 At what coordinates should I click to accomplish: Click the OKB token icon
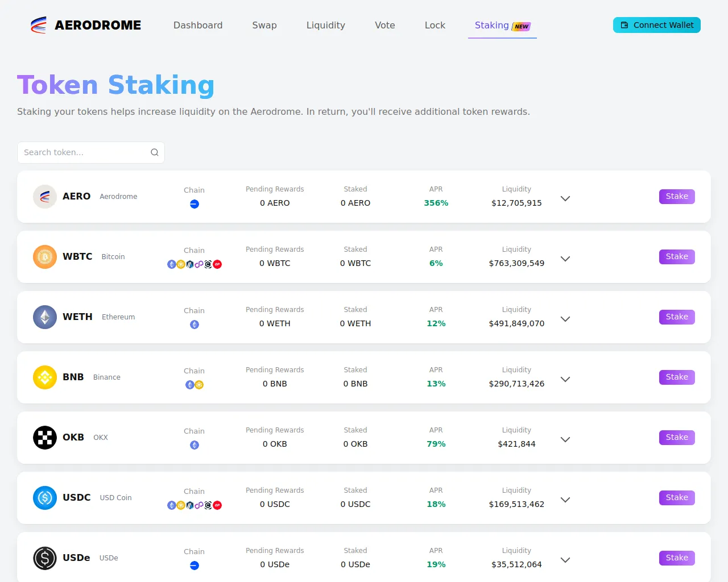pos(45,438)
